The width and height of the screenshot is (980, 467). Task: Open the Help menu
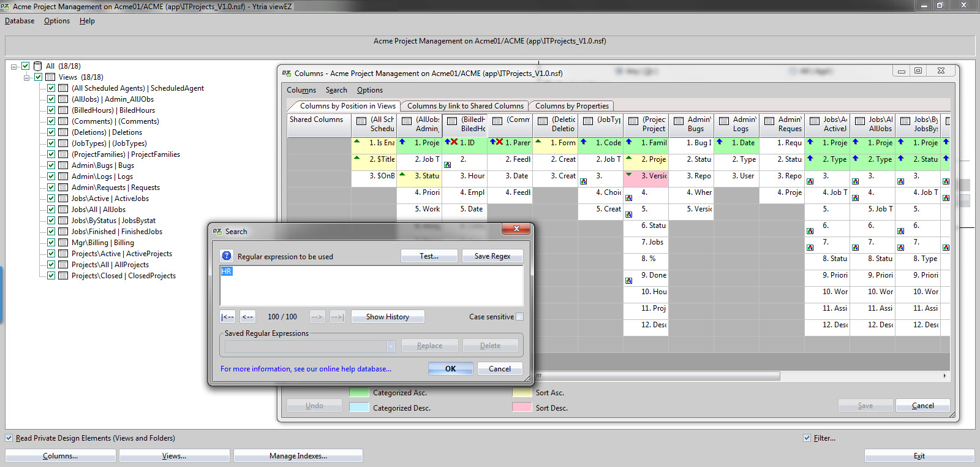click(87, 21)
